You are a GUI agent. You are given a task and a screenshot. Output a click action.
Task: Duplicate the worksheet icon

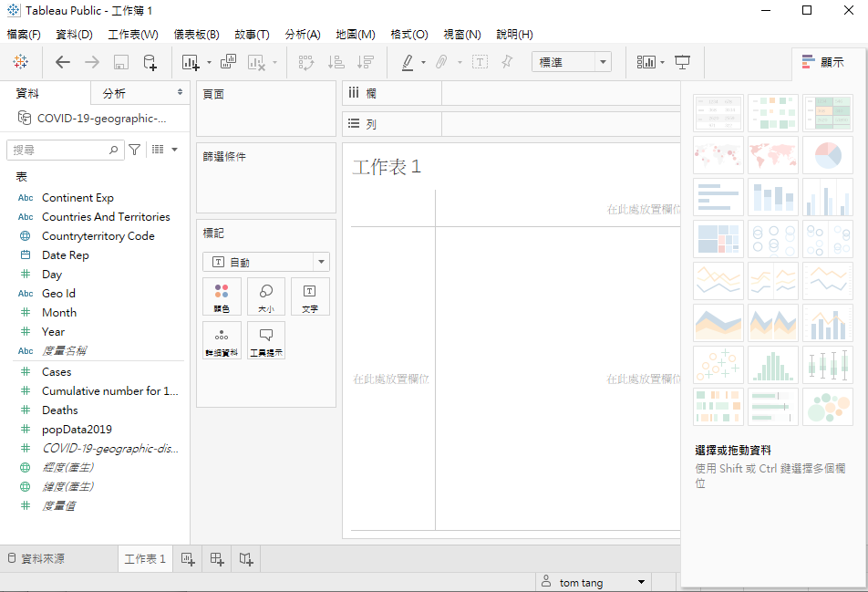click(x=228, y=61)
